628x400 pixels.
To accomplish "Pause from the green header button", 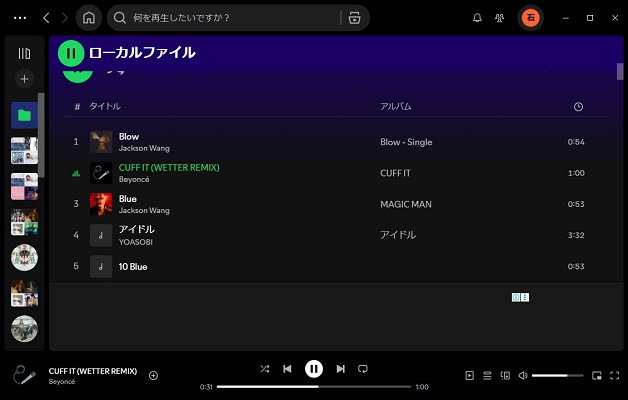I will [x=71, y=53].
